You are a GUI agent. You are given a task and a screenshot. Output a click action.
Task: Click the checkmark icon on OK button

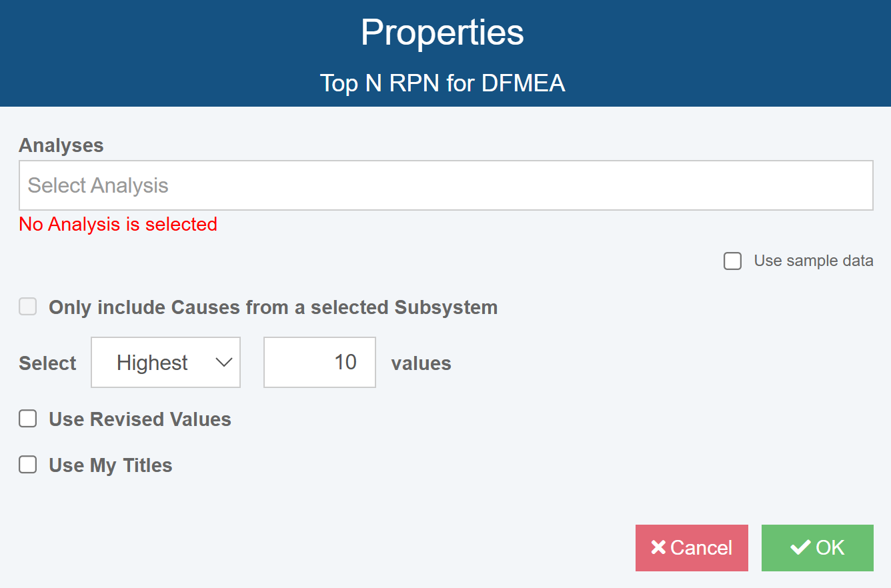pyautogui.click(x=800, y=548)
